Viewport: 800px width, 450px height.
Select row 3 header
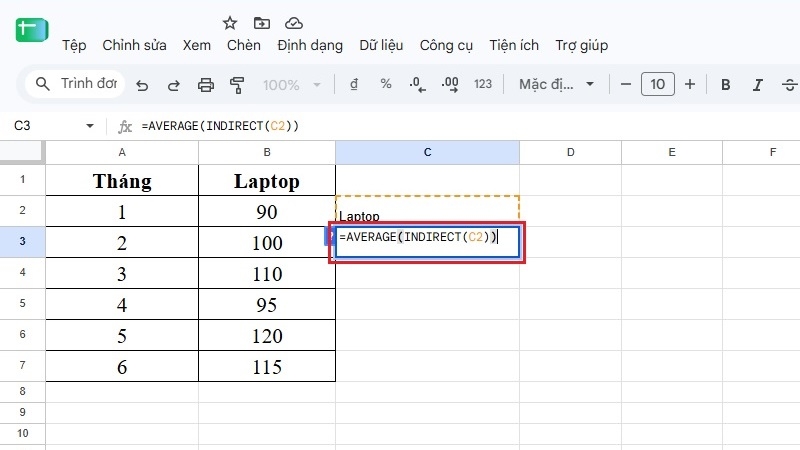pos(22,241)
